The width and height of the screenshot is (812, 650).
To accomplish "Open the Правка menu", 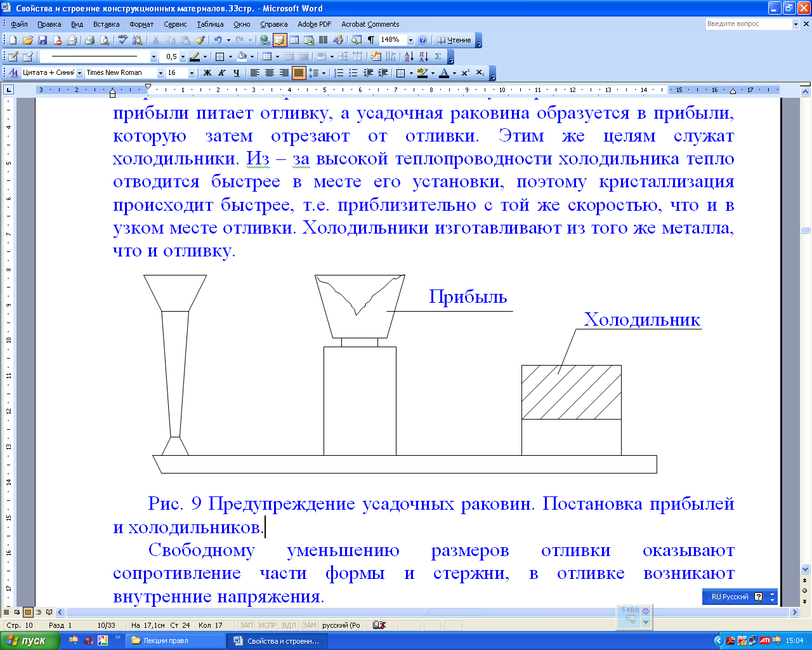I will coord(49,24).
